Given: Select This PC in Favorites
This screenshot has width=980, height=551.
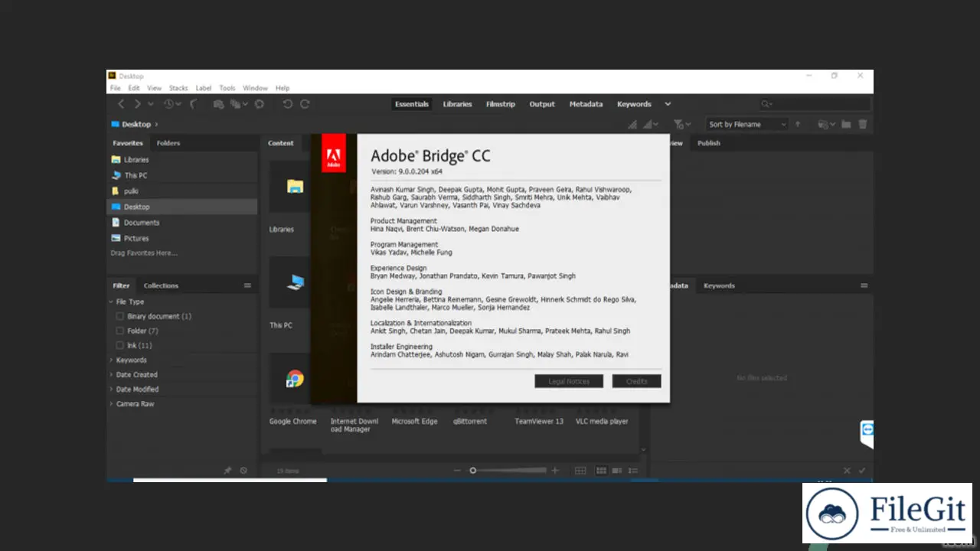Looking at the screenshot, I should pyautogui.click(x=136, y=175).
